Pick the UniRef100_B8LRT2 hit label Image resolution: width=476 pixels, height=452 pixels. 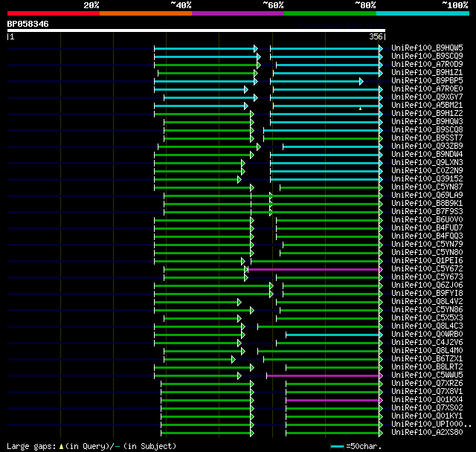pyautogui.click(x=427, y=367)
